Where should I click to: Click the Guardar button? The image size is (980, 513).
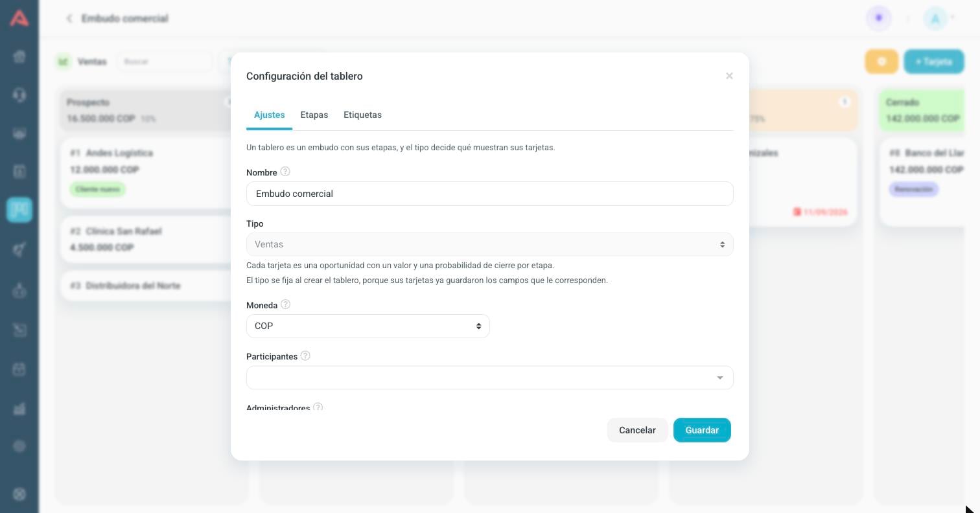click(702, 430)
